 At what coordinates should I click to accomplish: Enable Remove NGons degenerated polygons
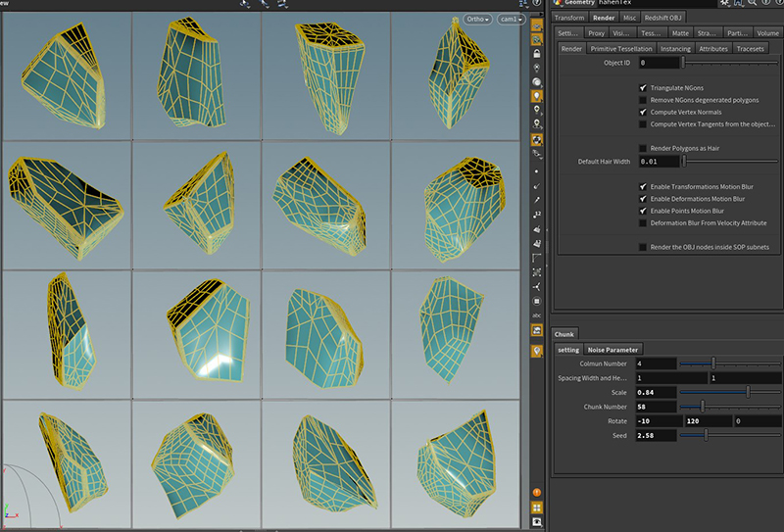pyautogui.click(x=643, y=100)
